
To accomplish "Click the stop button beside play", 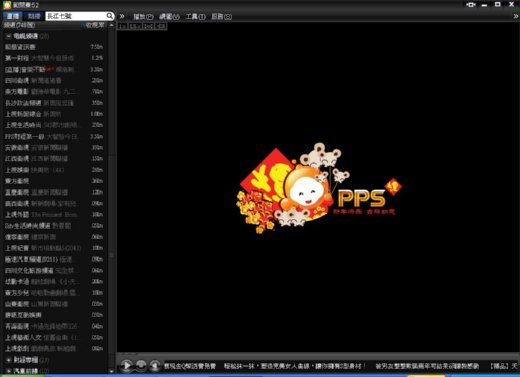I will 141,364.
